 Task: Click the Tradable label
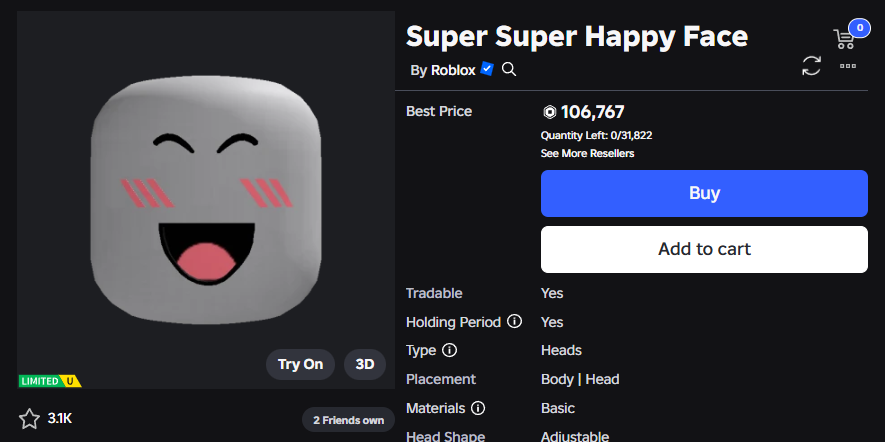tap(434, 294)
